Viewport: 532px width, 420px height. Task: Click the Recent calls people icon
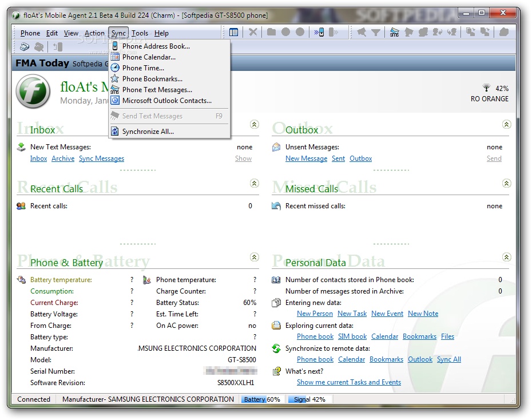[21, 205]
